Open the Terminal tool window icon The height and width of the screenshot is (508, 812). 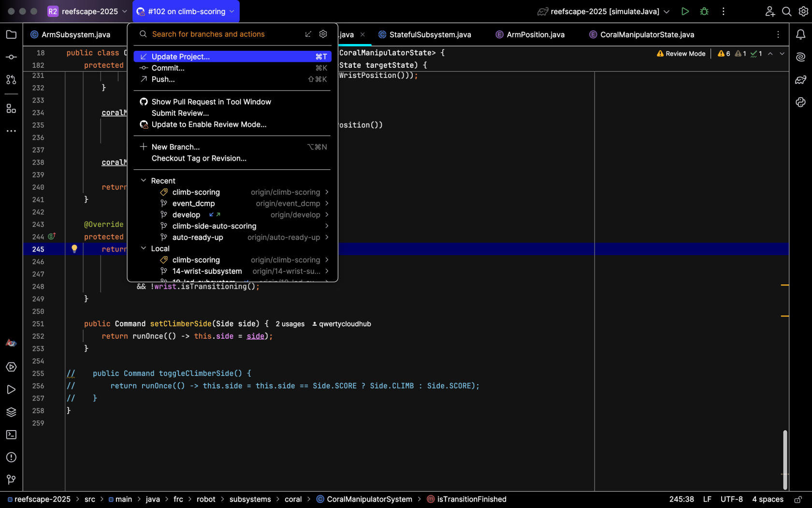coord(11,435)
